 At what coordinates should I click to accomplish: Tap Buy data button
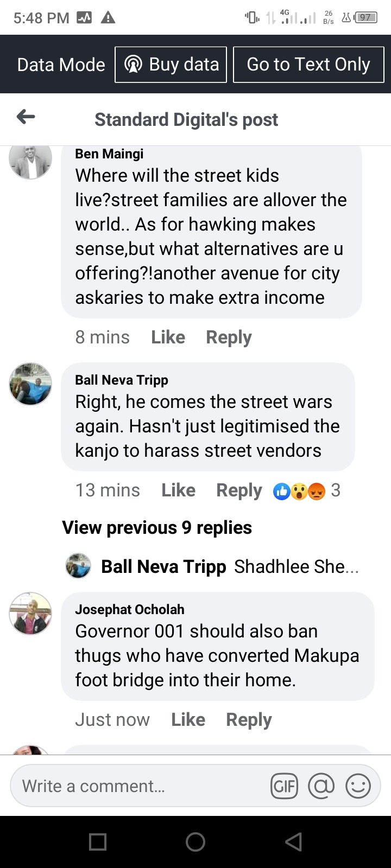(171, 65)
